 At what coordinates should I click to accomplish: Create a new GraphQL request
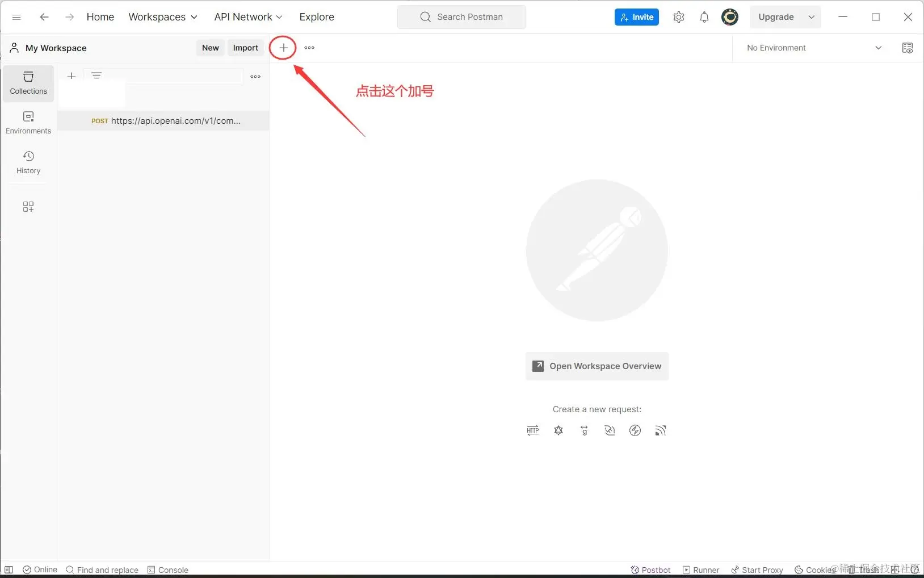pyautogui.click(x=558, y=430)
